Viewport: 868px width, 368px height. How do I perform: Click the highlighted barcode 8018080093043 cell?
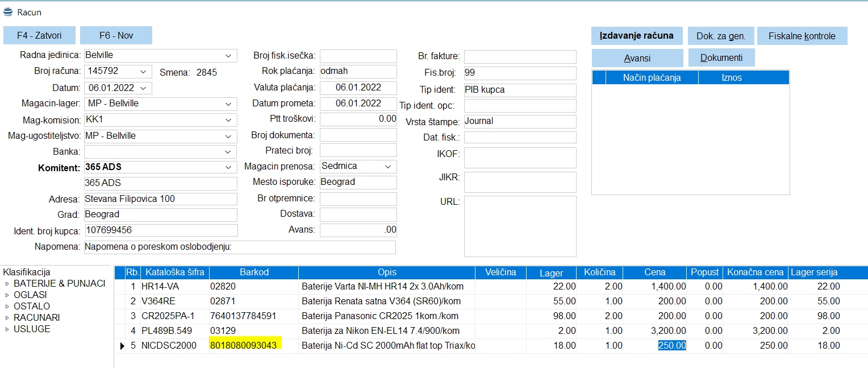point(245,346)
